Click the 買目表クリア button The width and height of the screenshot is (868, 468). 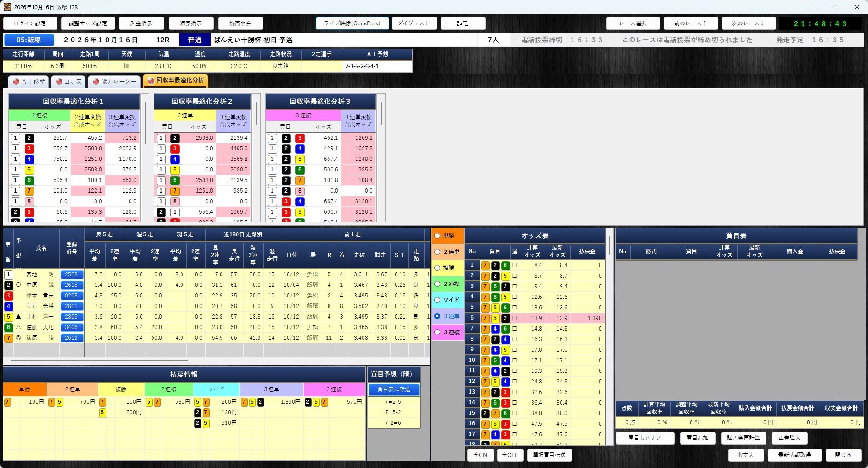click(x=645, y=438)
